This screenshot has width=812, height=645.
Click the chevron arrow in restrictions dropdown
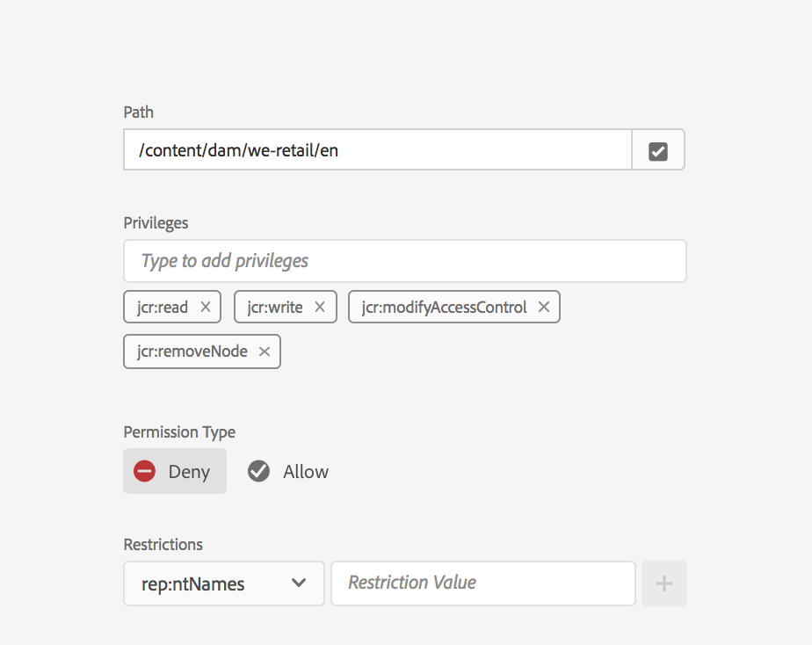tap(299, 583)
